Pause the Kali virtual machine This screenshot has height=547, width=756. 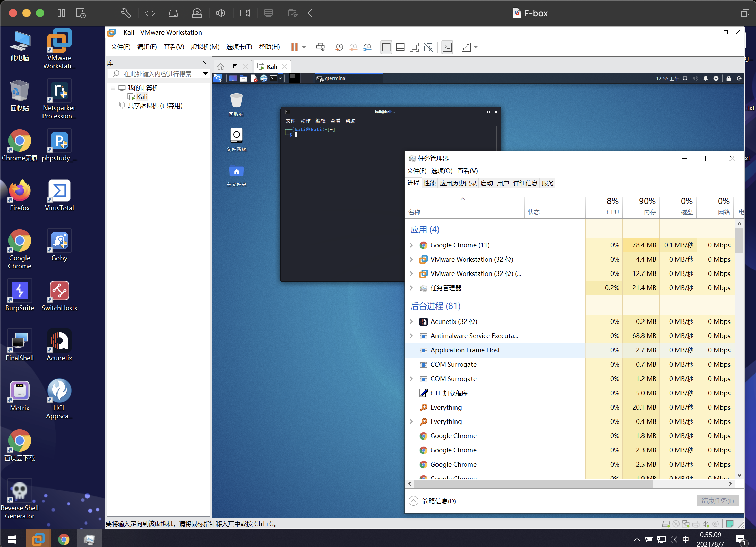(x=294, y=47)
